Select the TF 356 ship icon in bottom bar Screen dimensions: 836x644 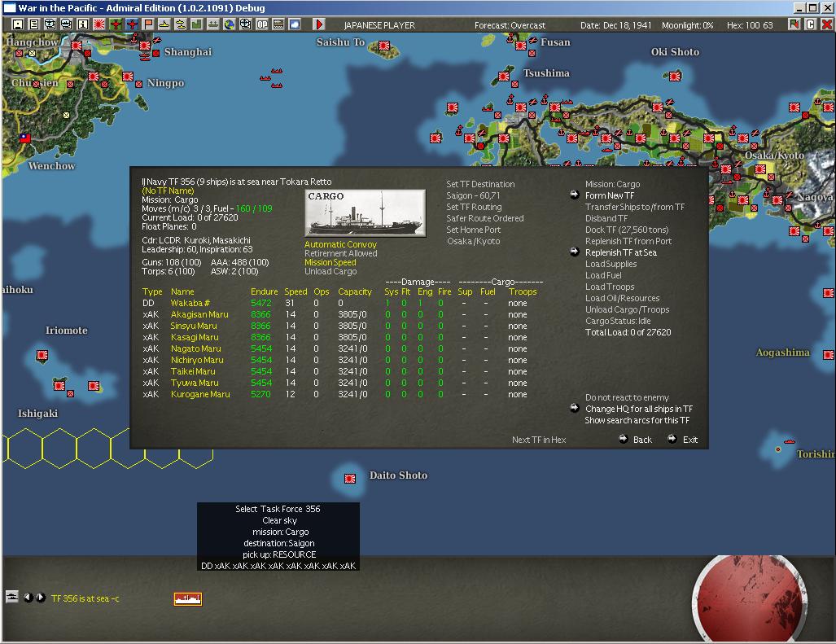point(188,599)
